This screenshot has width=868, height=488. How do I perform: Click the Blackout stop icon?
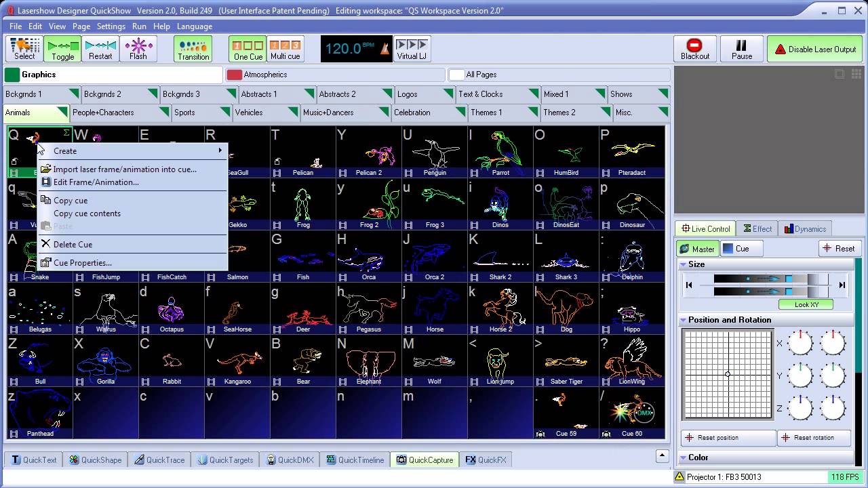coord(694,45)
